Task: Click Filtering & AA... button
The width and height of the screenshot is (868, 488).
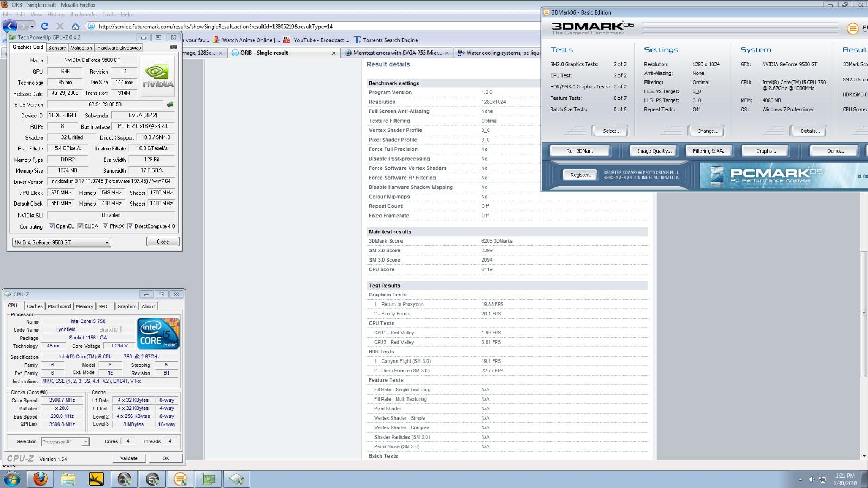Action: click(x=709, y=151)
